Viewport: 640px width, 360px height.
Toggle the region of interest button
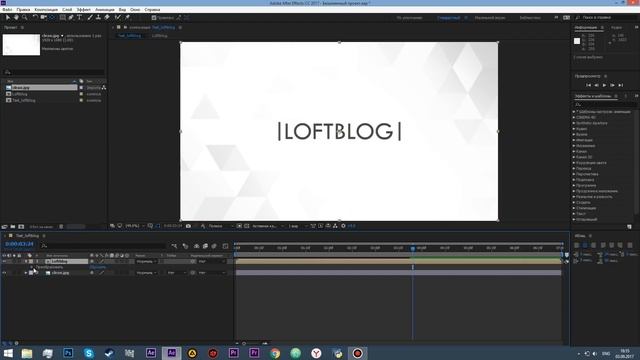pos(239,226)
